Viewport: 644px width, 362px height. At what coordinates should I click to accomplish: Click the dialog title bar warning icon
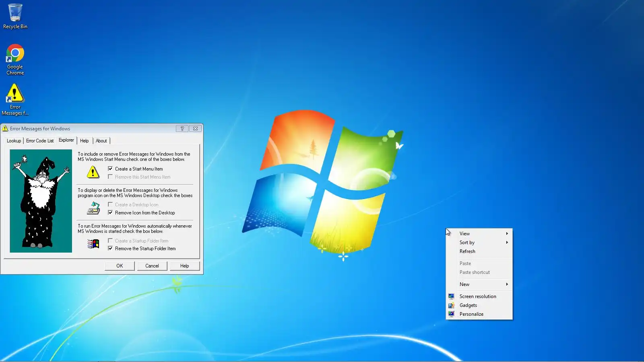[x=5, y=129]
